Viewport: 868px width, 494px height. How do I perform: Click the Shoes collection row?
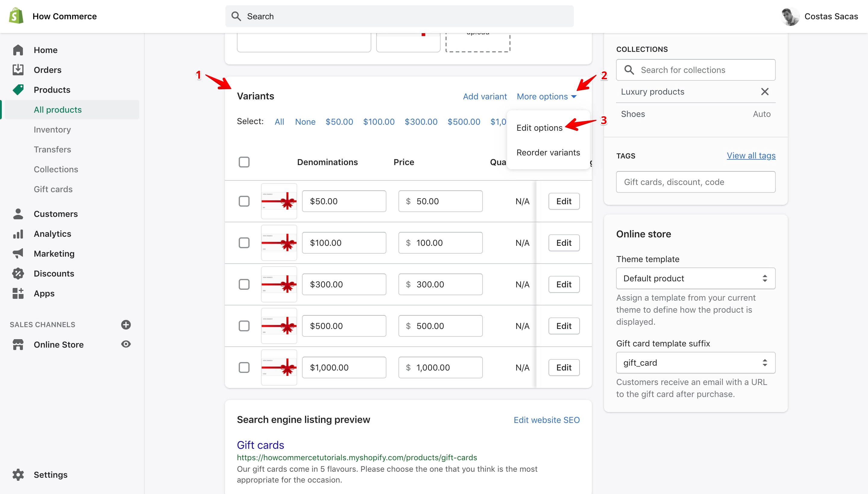tap(696, 114)
